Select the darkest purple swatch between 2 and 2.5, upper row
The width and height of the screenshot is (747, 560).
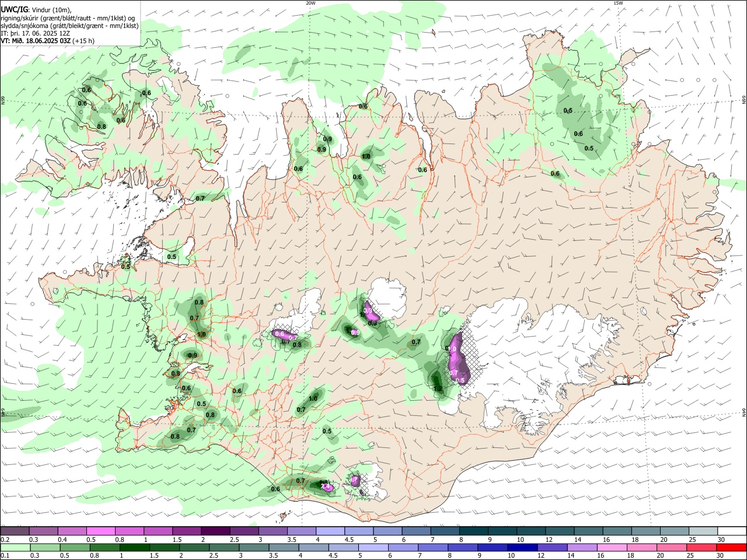[x=215, y=531]
